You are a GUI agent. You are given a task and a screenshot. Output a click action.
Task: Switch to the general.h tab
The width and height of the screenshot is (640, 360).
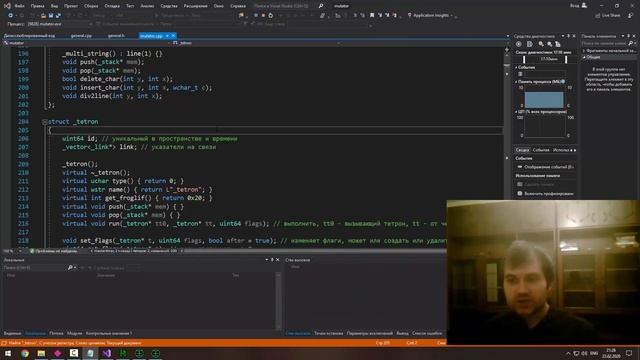coord(116,36)
